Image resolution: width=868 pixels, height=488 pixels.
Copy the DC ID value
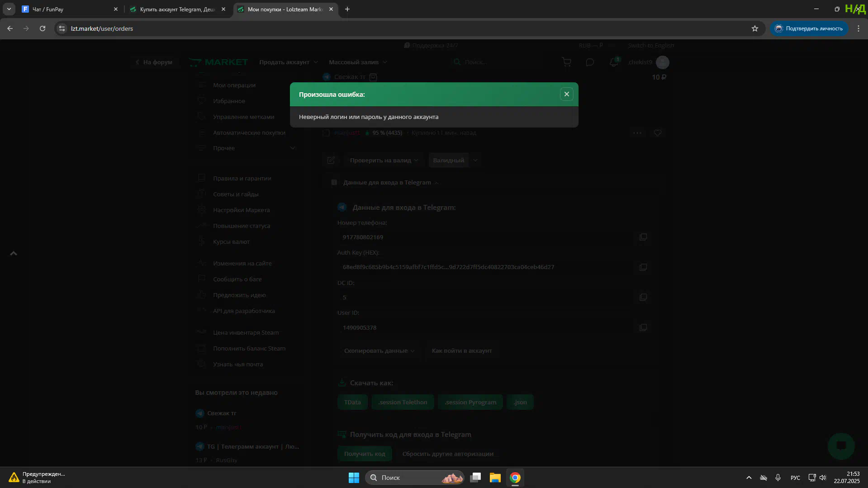[643, 297]
